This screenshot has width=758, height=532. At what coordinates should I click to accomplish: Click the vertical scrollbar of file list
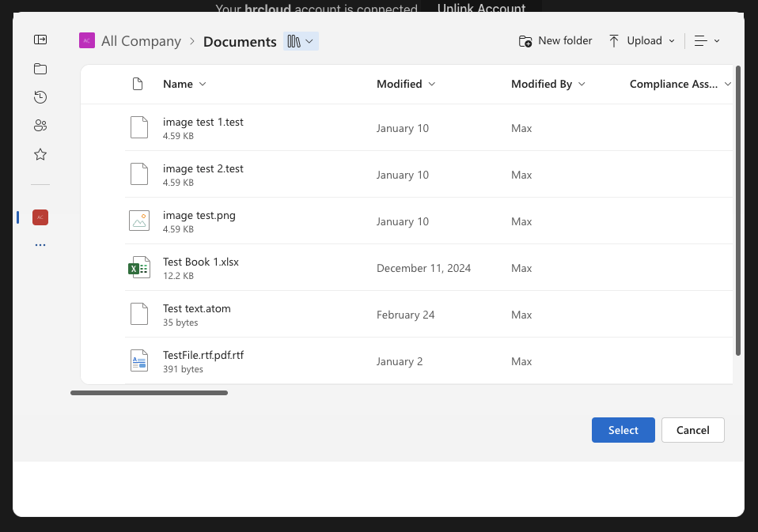[x=738, y=210]
